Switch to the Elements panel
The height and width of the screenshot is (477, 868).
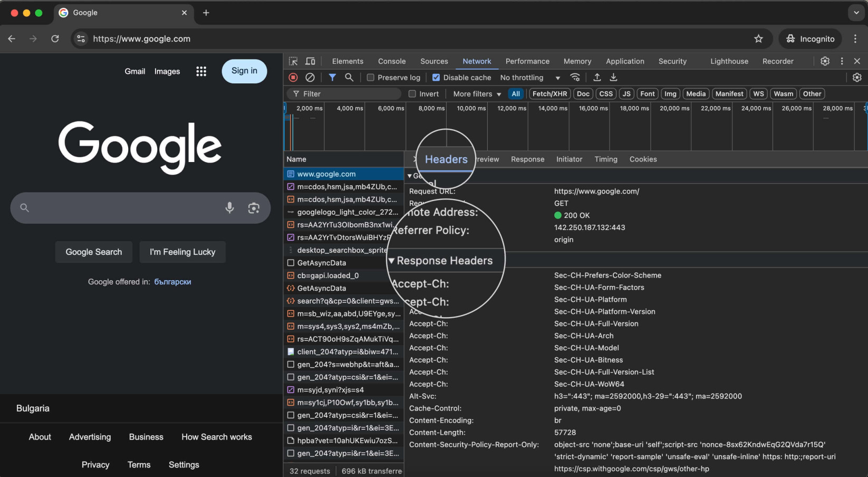pos(348,61)
